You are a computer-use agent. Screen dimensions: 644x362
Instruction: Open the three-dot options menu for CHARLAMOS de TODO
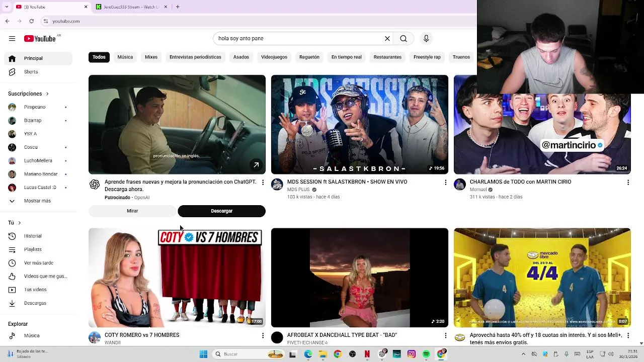pyautogui.click(x=628, y=183)
